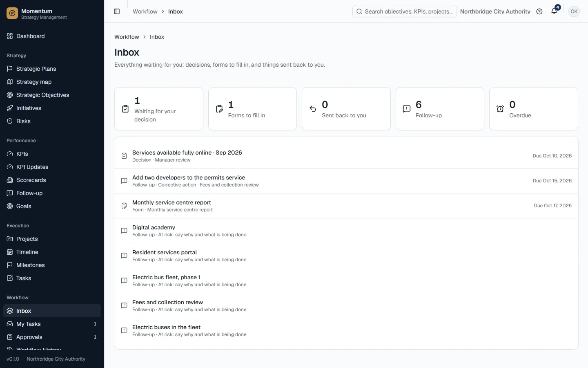The width and height of the screenshot is (588, 368).
Task: Open the help question mark icon
Action: (539, 11)
